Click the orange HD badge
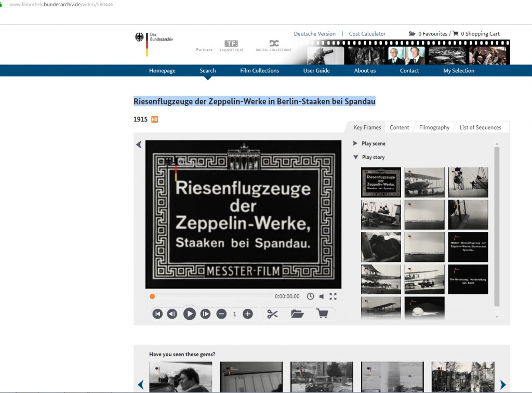Viewport: 532px width, 393px height. click(154, 119)
